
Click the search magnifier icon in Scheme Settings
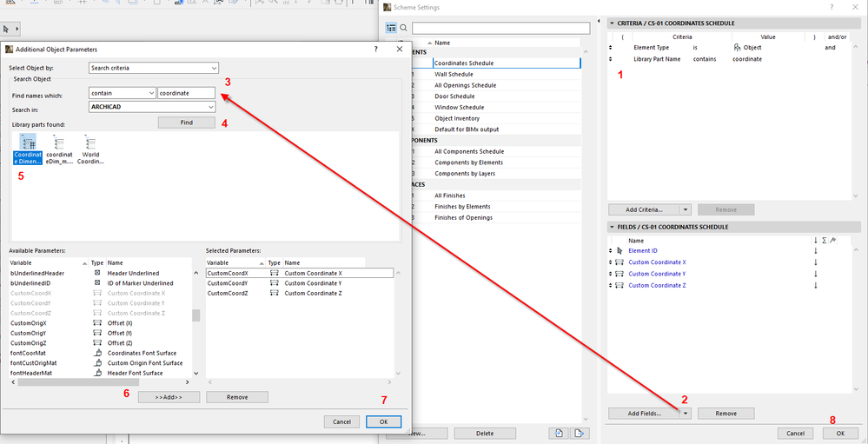click(403, 28)
